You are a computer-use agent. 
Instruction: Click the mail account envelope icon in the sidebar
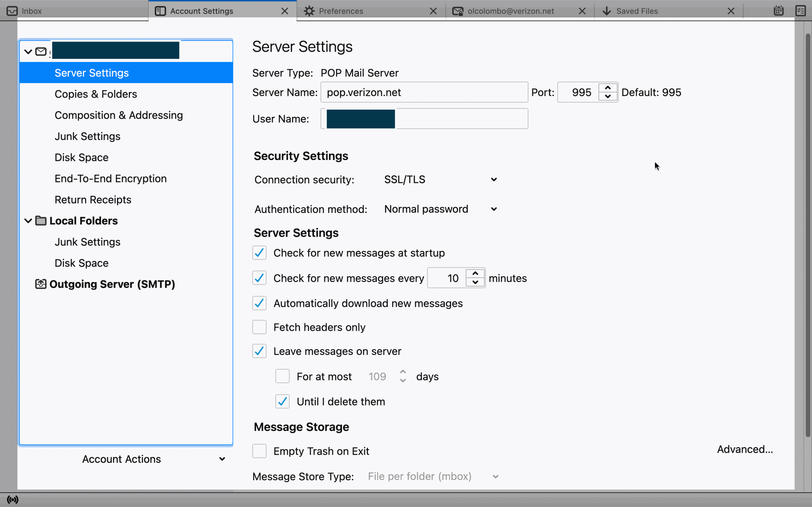41,52
